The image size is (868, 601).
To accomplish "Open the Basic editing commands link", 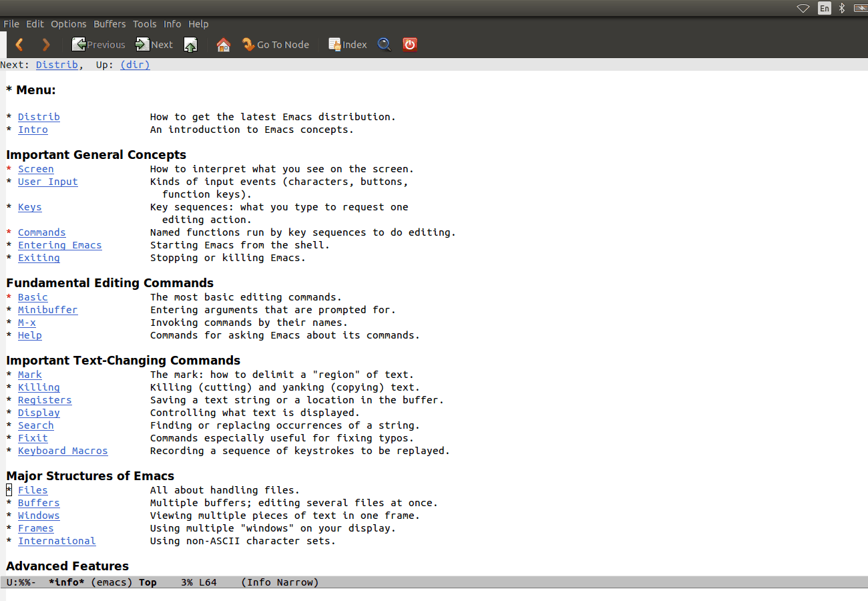I will coord(33,297).
